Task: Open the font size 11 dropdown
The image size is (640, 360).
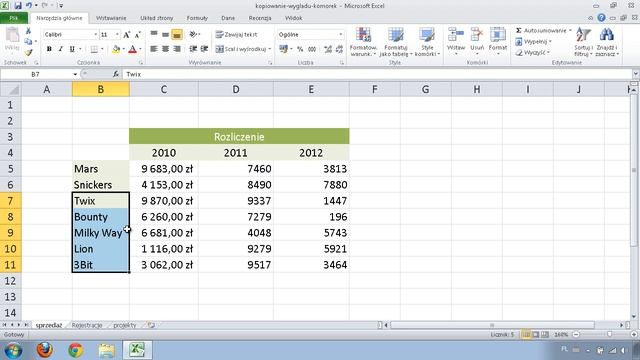Action: pos(117,35)
